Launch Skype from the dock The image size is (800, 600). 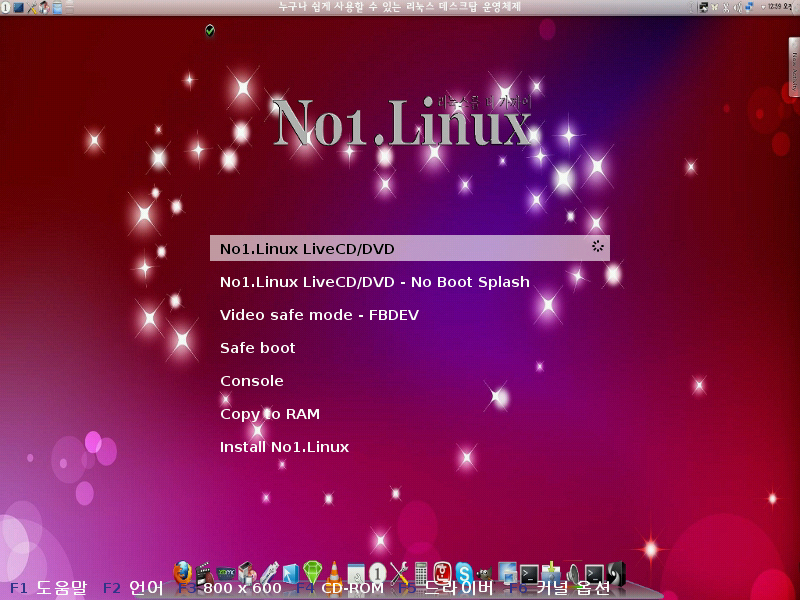click(x=464, y=572)
